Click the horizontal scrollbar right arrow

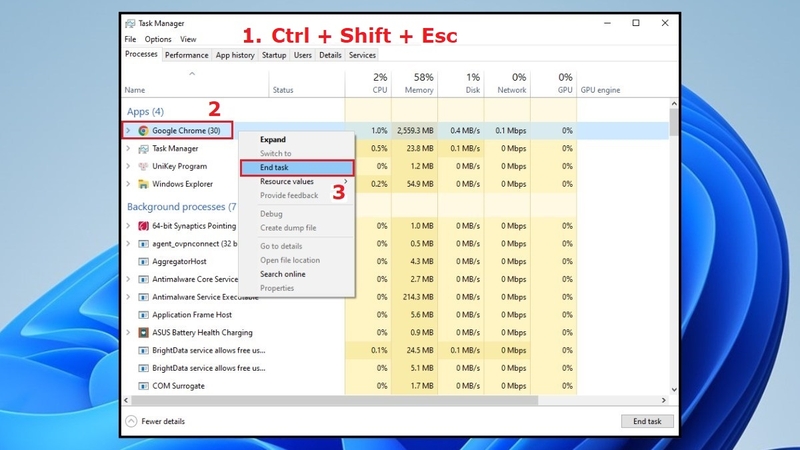coord(664,401)
